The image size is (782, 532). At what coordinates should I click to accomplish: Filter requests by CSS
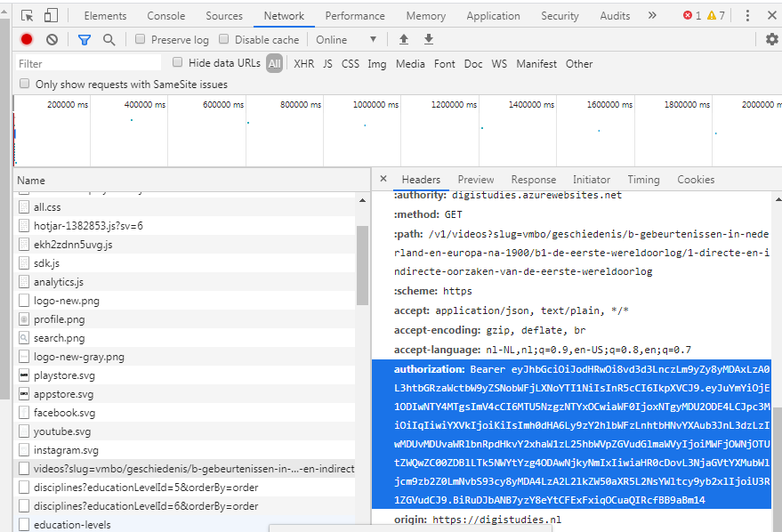click(x=351, y=64)
